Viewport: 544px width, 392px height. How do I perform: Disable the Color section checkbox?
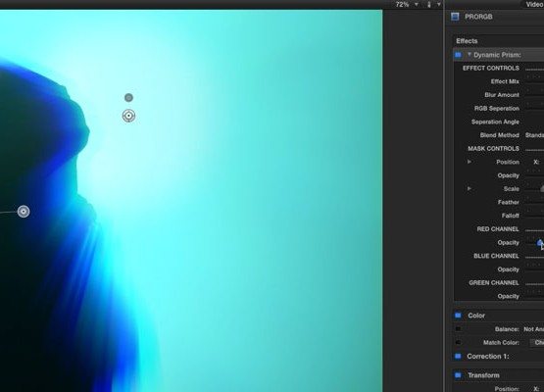[458, 316]
